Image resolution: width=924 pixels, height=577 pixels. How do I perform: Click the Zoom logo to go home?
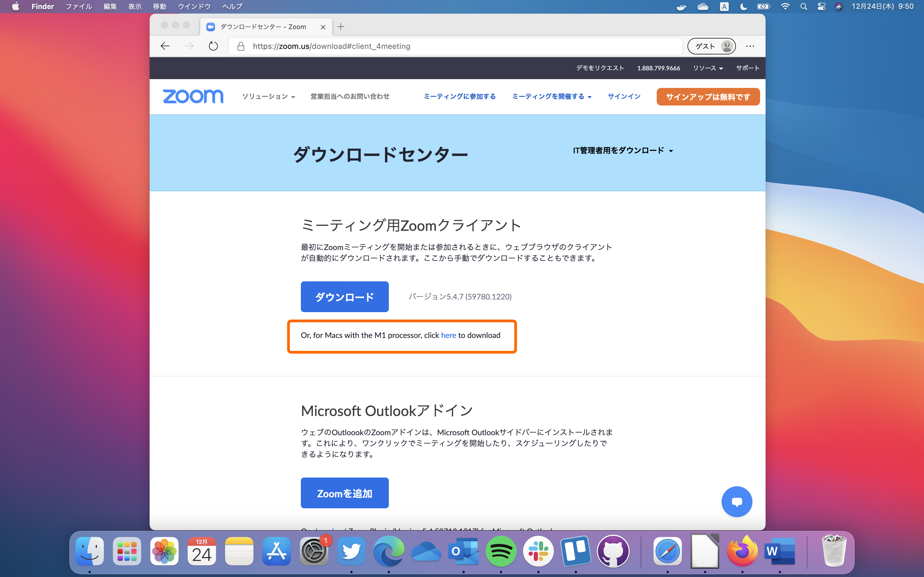pos(193,96)
